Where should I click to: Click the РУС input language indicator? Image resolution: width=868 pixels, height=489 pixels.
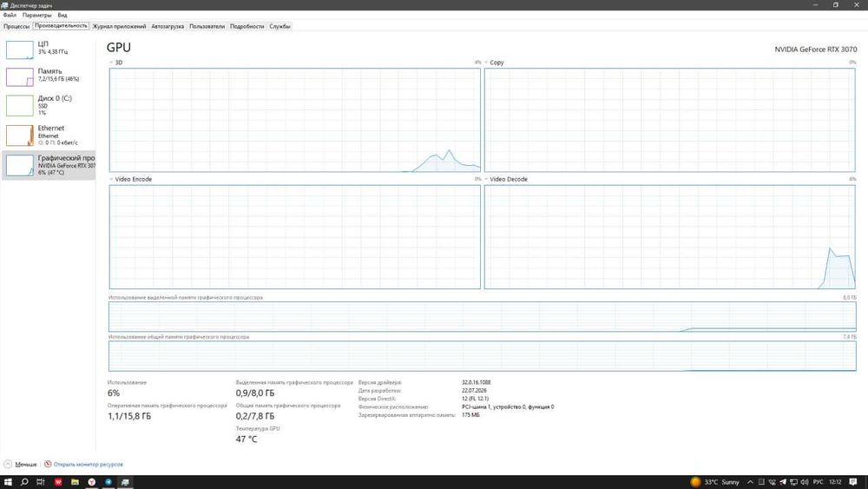[x=818, y=482]
